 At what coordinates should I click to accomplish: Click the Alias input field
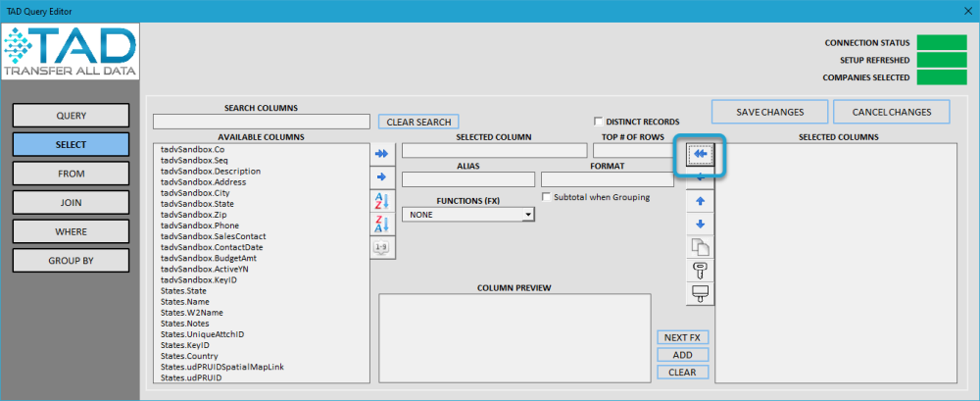(468, 179)
